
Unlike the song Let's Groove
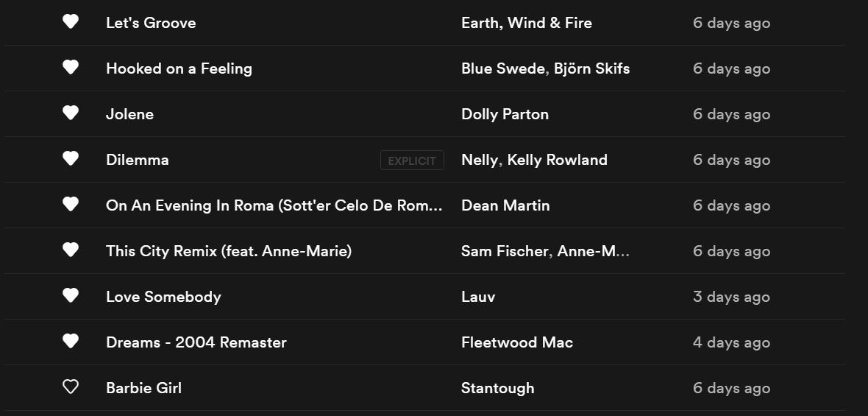coord(71,22)
